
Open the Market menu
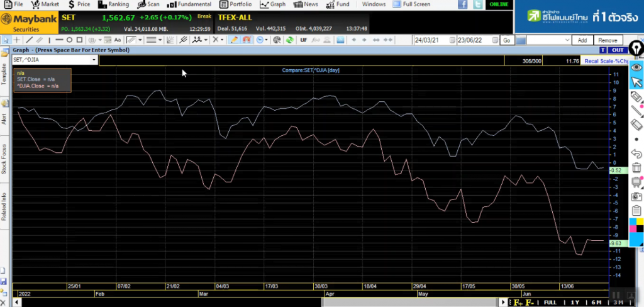(45, 4)
